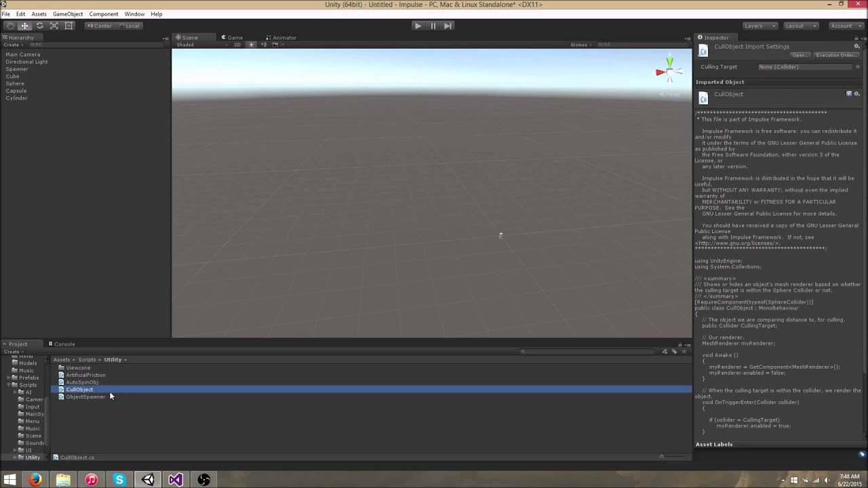Open iTunes from the taskbar
The width and height of the screenshot is (868, 488).
(91, 480)
